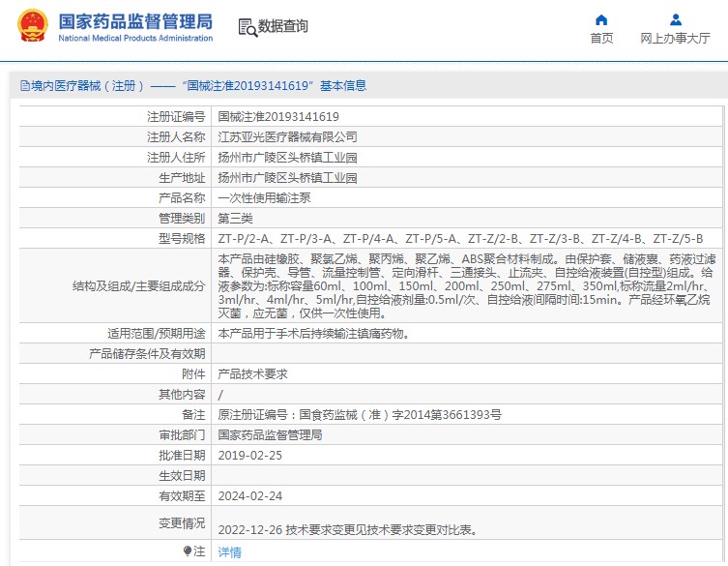Click the 有效期至 row label
The image size is (728, 566).
[182, 496]
